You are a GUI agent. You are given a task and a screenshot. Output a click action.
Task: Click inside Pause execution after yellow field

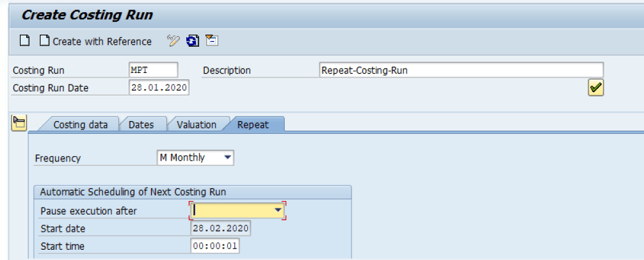point(232,210)
